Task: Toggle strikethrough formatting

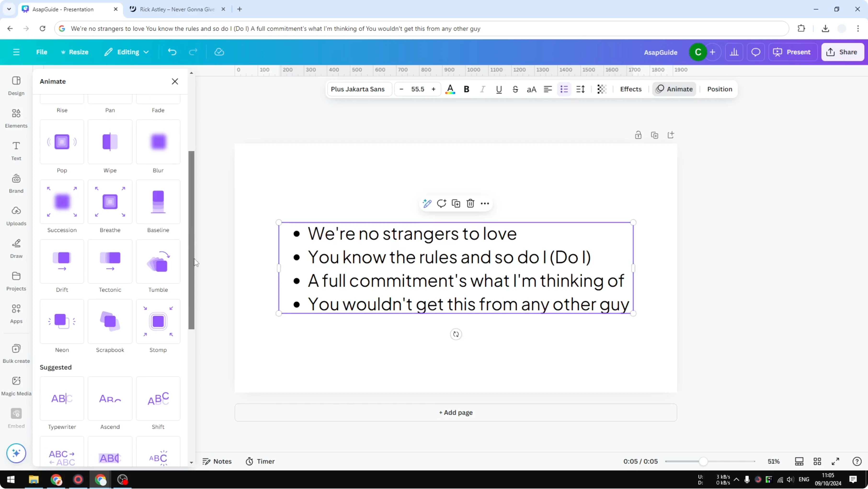Action: coord(515,89)
